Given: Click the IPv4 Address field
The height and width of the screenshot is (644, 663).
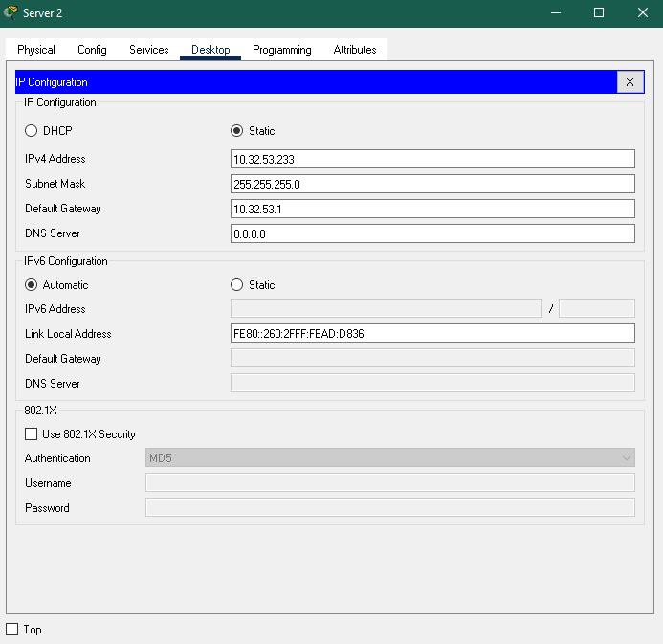Looking at the screenshot, I should click(432, 159).
